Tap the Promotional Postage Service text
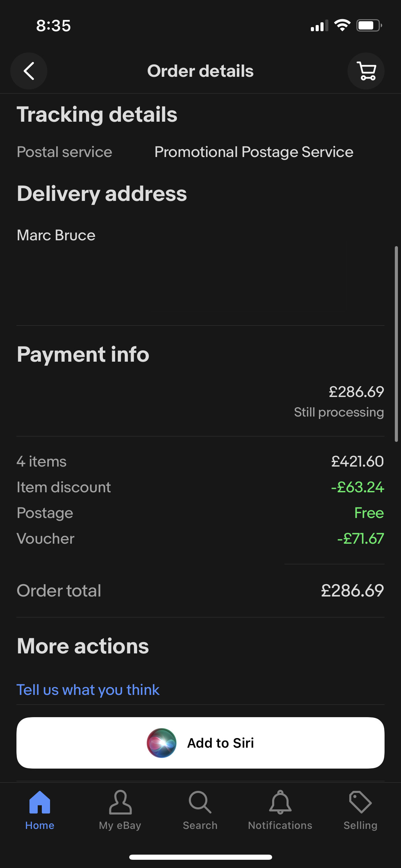Screen dimensions: 401x868 (254, 152)
